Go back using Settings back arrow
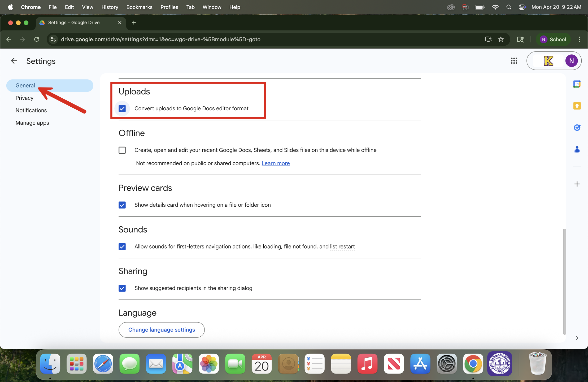The image size is (588, 382). click(x=14, y=61)
